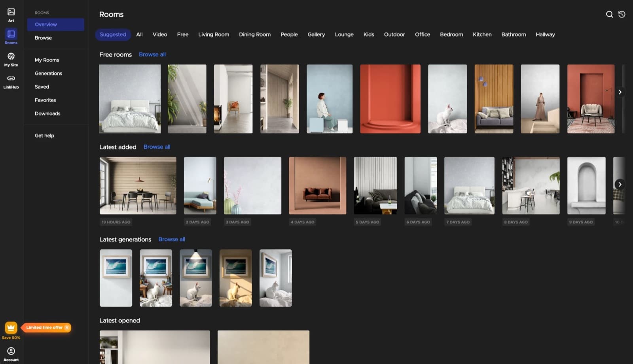633x364 pixels.
Task: Open Overview in the Rooms menu
Action: point(56,25)
